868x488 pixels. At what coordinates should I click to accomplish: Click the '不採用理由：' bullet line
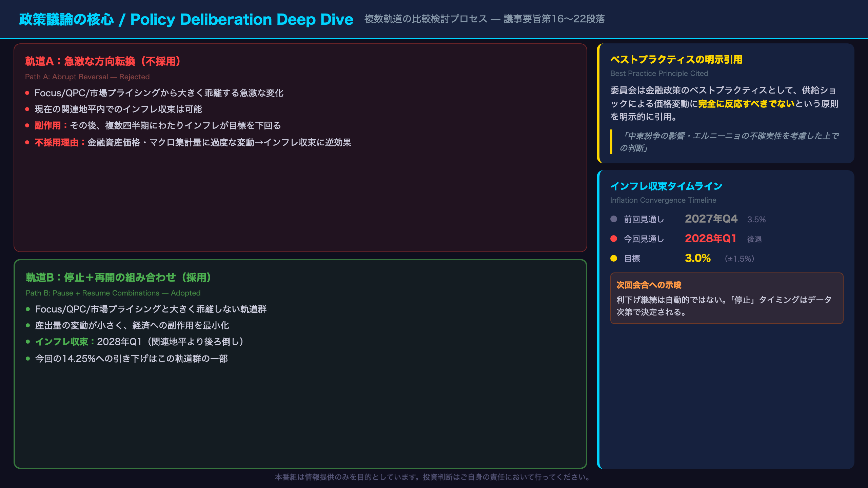coord(193,142)
